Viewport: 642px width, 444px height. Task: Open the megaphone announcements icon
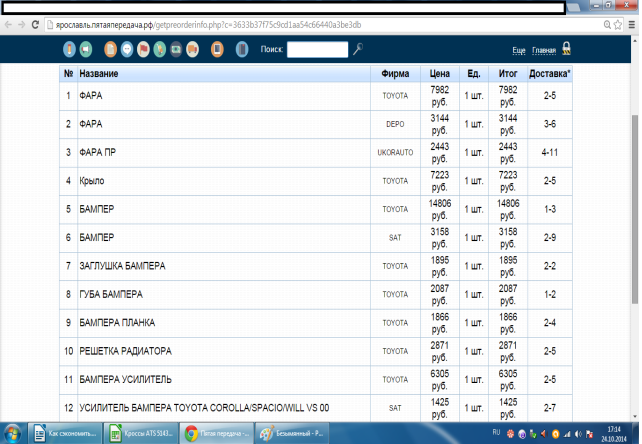coord(86,50)
